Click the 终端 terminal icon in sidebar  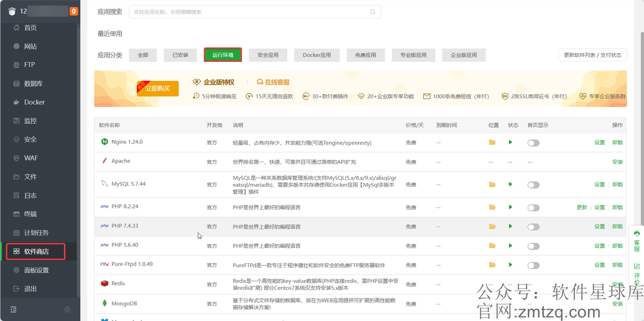(16, 214)
